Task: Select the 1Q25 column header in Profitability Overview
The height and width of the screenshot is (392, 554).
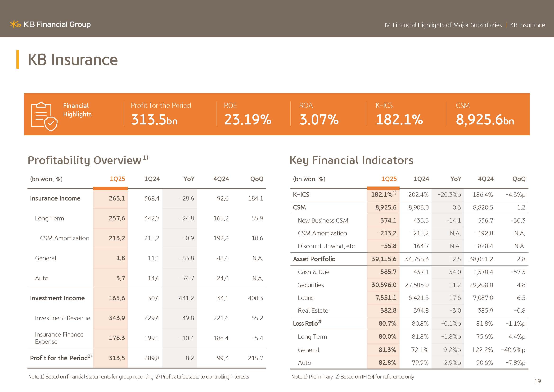Action: pyautogui.click(x=117, y=179)
